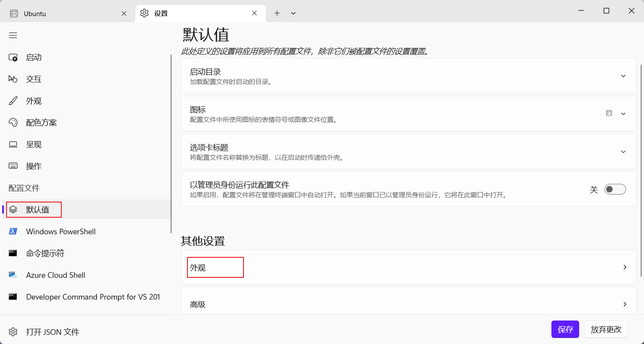
Task: Open a new tab with the plus button
Action: pyautogui.click(x=277, y=13)
